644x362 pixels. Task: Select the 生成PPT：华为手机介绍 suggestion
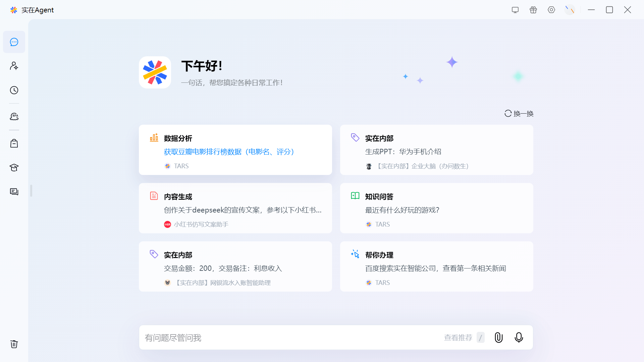click(x=403, y=152)
